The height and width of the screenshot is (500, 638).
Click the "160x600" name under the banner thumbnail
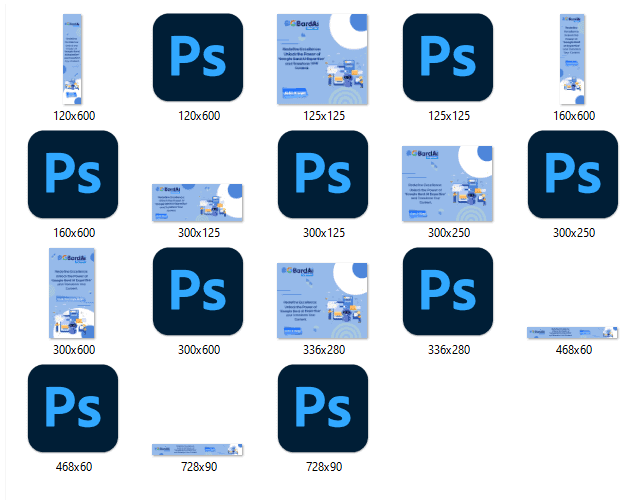pos(574,116)
